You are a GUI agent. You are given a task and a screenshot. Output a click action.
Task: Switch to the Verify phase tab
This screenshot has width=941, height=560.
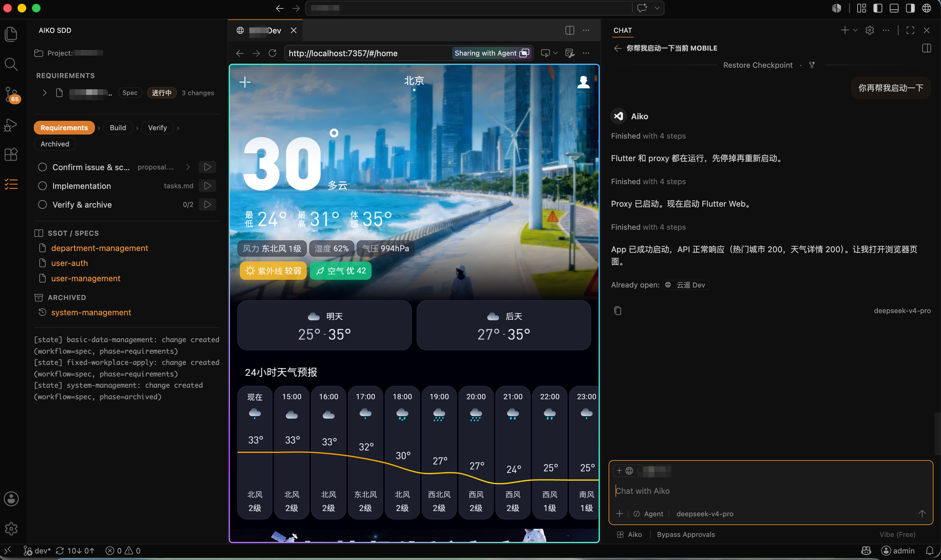157,128
